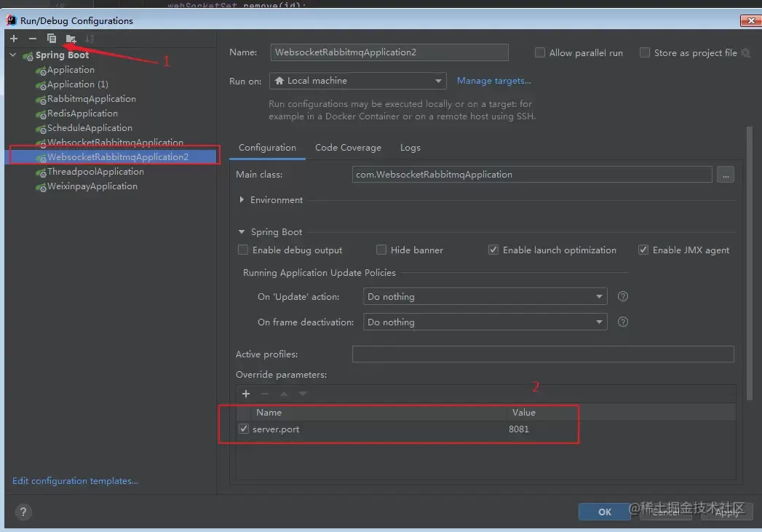Open the help question mark button
This screenshot has width=762, height=532.
(23, 512)
